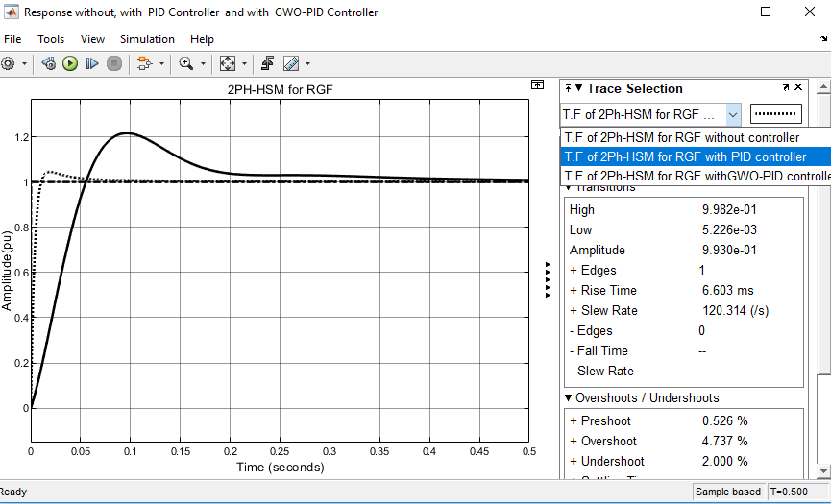Open the Simulation menu
This screenshot has width=831, height=504.
point(147,39)
